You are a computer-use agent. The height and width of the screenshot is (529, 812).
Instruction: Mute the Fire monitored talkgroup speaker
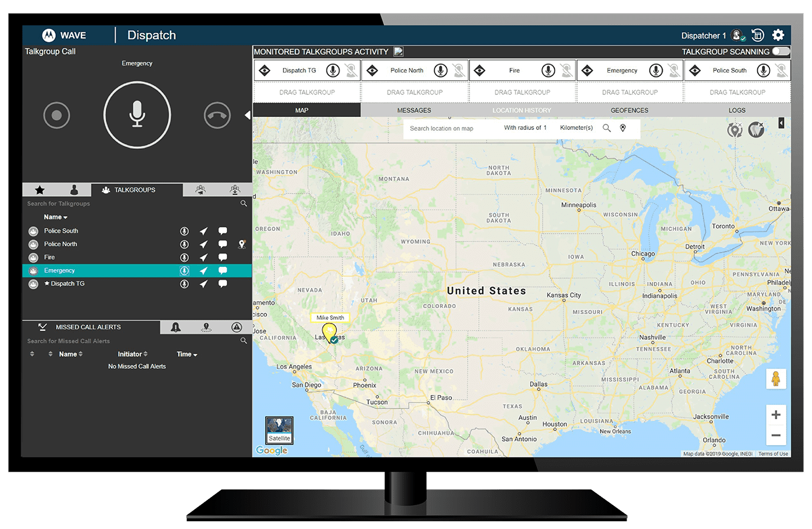pyautogui.click(x=566, y=71)
